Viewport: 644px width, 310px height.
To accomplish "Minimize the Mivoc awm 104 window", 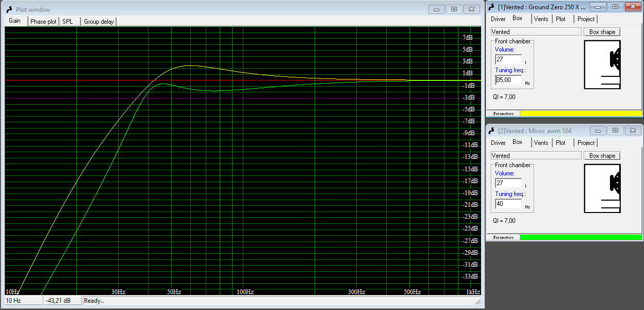I will [598, 130].
